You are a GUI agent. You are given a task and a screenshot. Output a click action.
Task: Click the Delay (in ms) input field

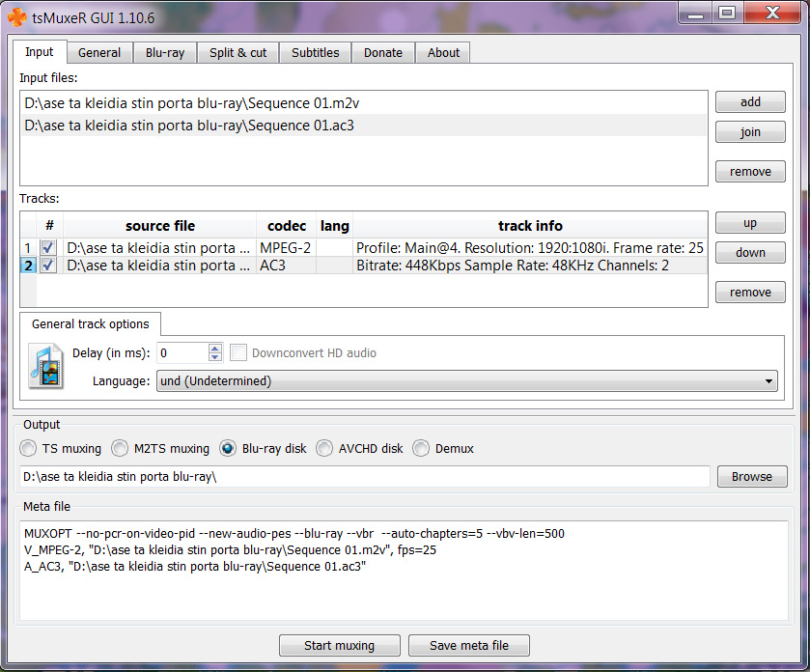point(182,352)
